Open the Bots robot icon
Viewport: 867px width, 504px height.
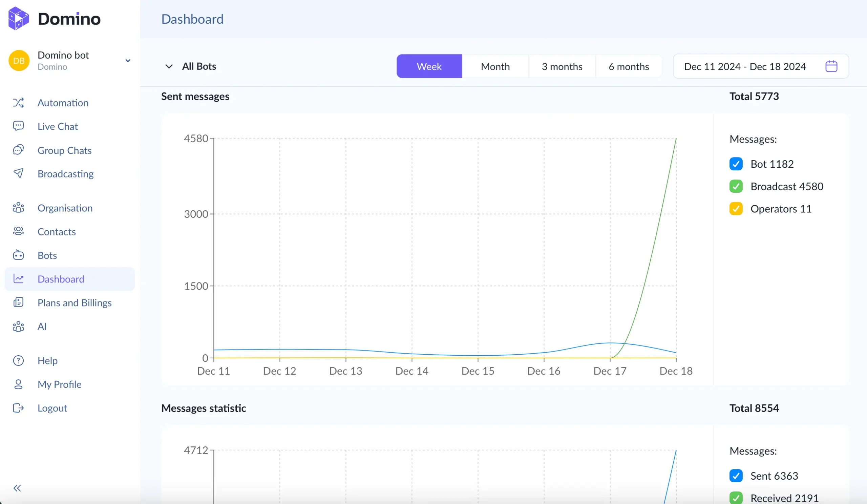click(x=18, y=255)
